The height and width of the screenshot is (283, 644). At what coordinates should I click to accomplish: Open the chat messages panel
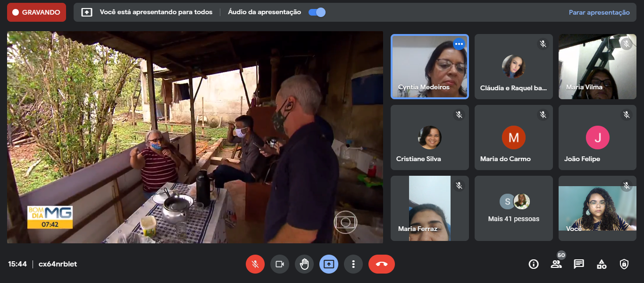coord(579,264)
